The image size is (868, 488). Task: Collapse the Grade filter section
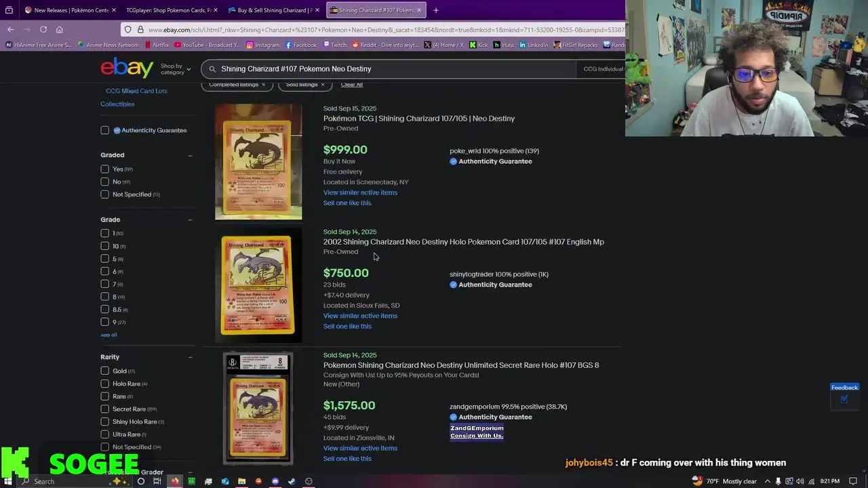point(190,220)
